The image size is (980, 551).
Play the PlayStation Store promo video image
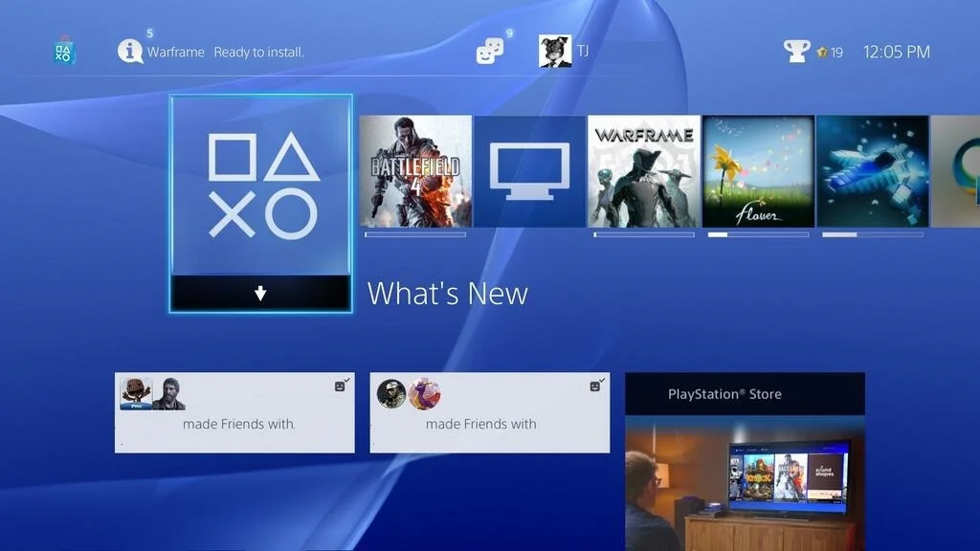click(x=745, y=483)
